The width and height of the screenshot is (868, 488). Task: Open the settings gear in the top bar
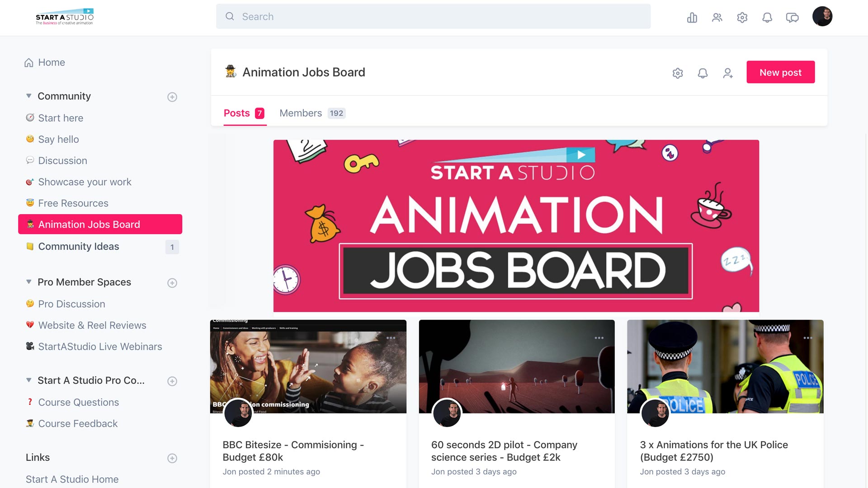[742, 17]
